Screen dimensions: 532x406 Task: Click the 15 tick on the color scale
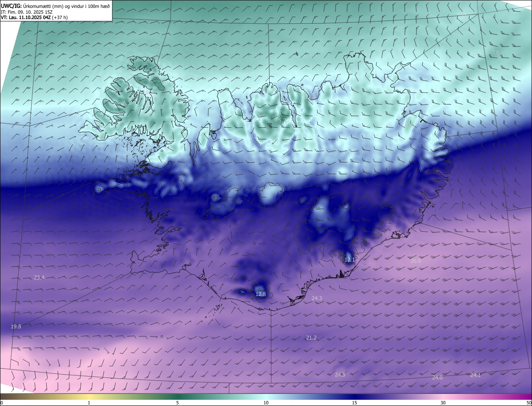(x=355, y=403)
